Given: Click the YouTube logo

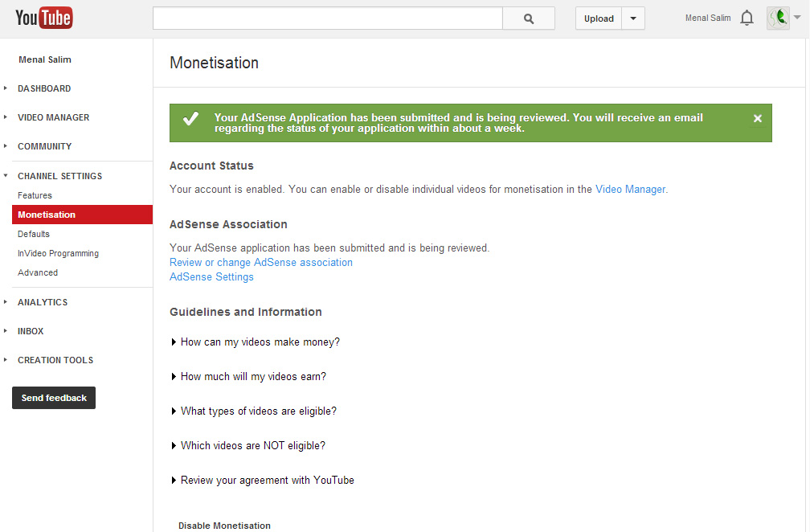Looking at the screenshot, I should coord(44,18).
